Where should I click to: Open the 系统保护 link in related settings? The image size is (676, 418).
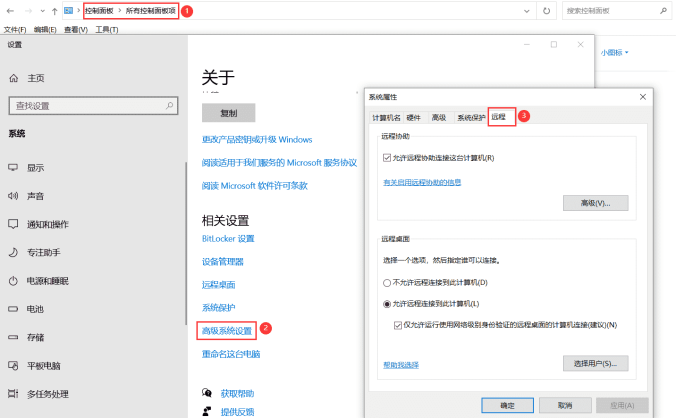218,308
